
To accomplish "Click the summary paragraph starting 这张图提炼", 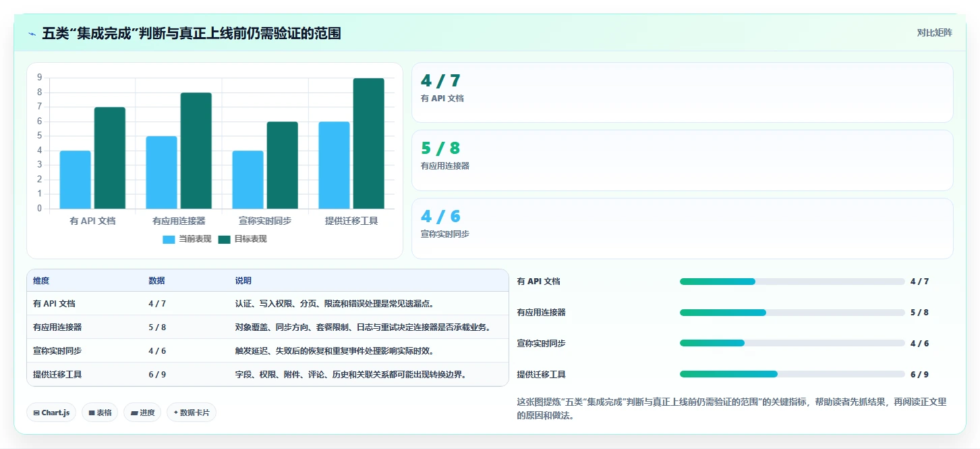I will [732, 408].
